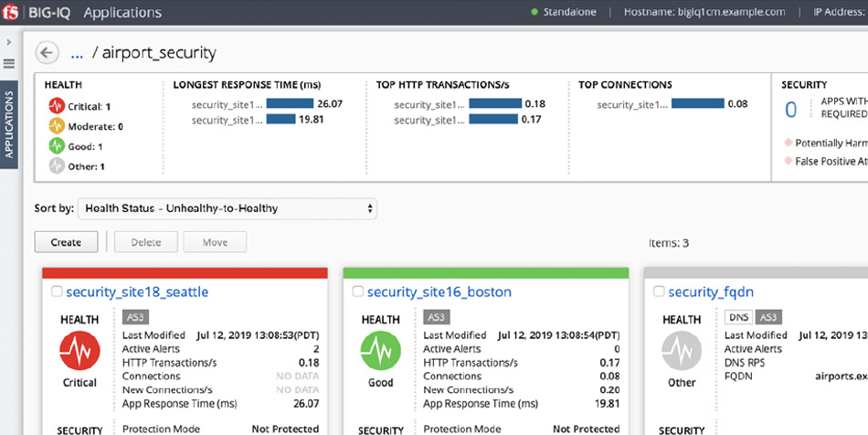Open the hamburger menu in the sidebar
The height and width of the screenshot is (435, 868).
point(9,63)
